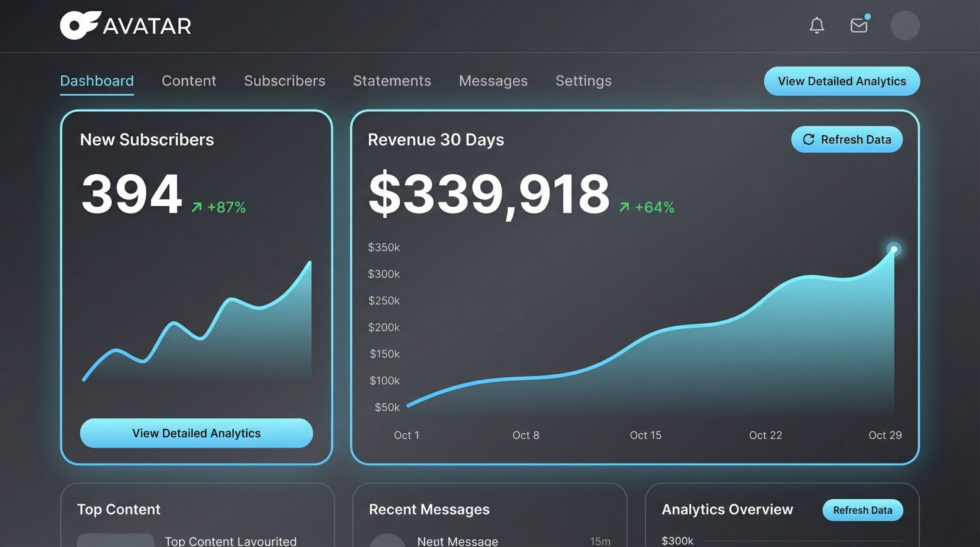
Task: Open the Settings tab
Action: tap(583, 81)
